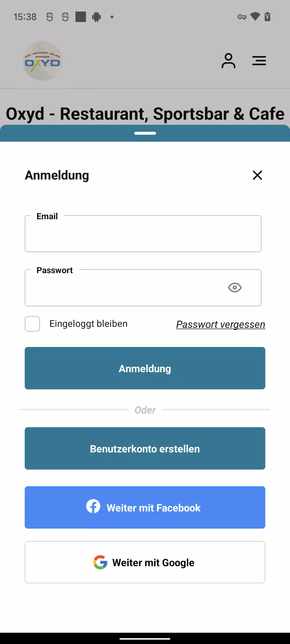Open the hamburger navigation menu

(259, 61)
